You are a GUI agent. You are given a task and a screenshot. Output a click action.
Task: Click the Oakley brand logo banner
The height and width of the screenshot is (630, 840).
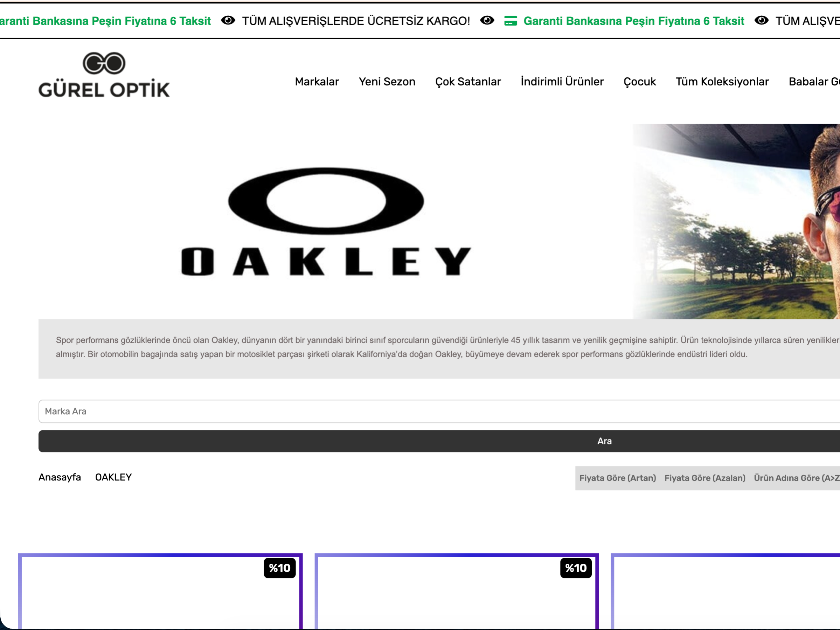click(x=326, y=221)
